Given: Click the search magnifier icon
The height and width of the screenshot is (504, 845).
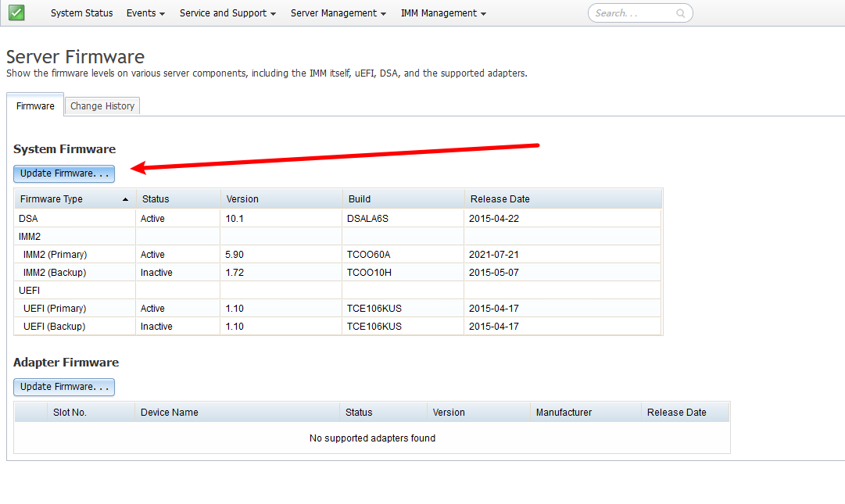Looking at the screenshot, I should pos(681,13).
